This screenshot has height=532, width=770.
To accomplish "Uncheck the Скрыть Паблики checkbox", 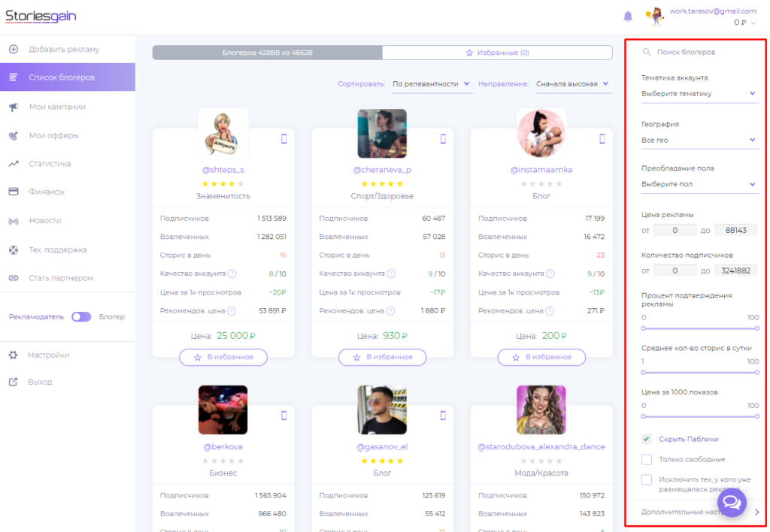I will [647, 439].
